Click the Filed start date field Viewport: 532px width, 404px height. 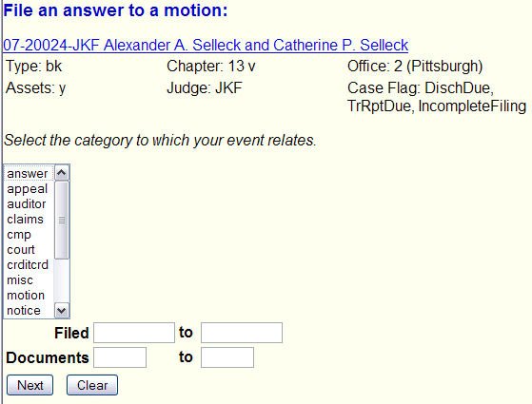click(x=134, y=333)
